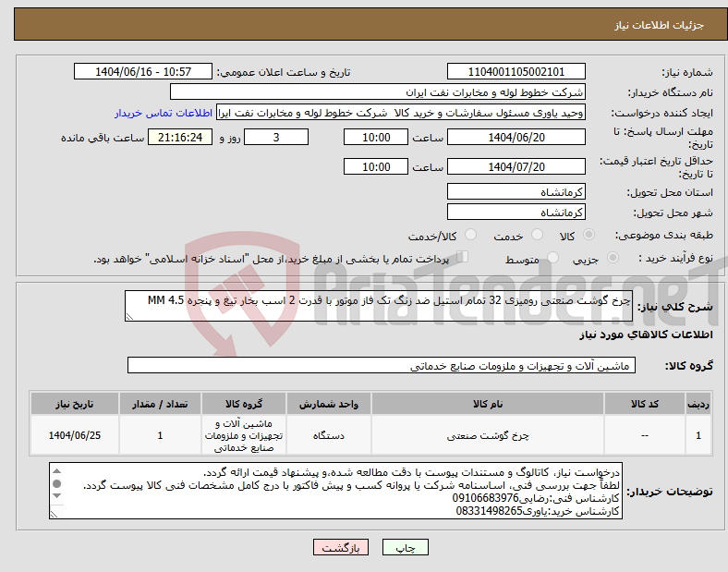This screenshot has height=572, width=728.
Task: Click the price validity date 1404/07/20
Action: [516, 166]
